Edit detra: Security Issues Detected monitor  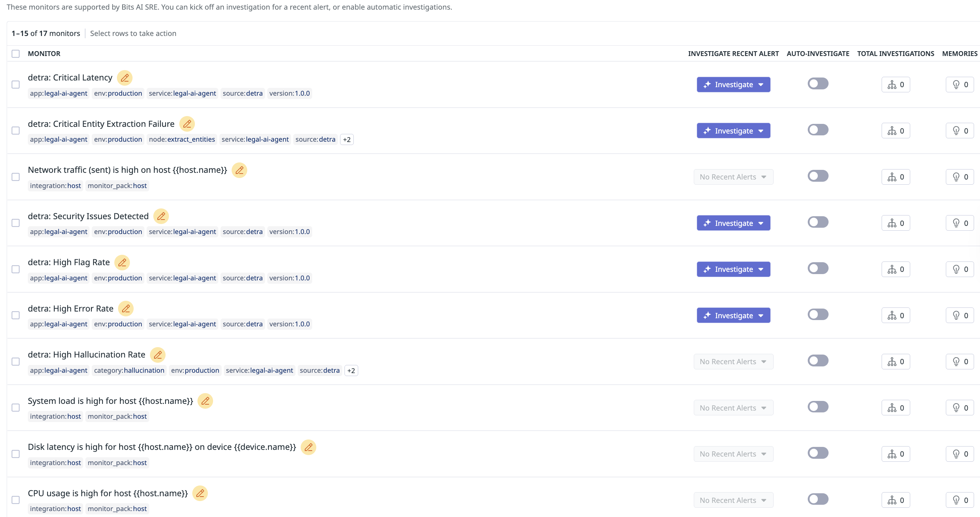[x=161, y=216]
